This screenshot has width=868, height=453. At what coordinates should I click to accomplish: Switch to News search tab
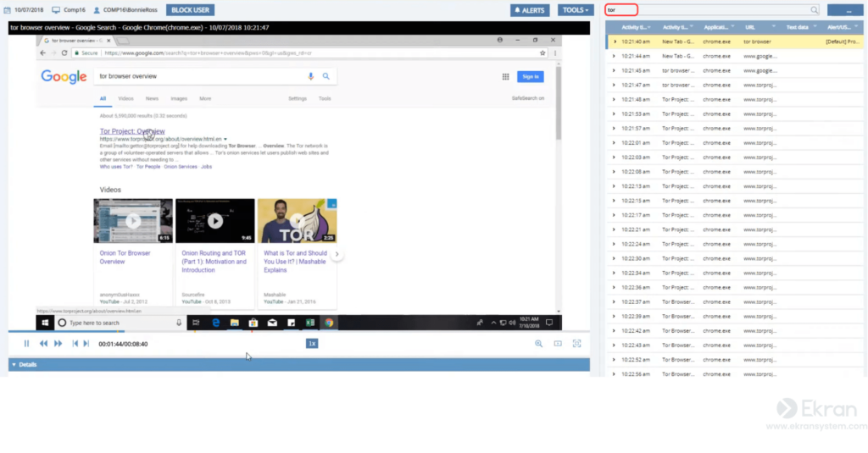pos(152,98)
